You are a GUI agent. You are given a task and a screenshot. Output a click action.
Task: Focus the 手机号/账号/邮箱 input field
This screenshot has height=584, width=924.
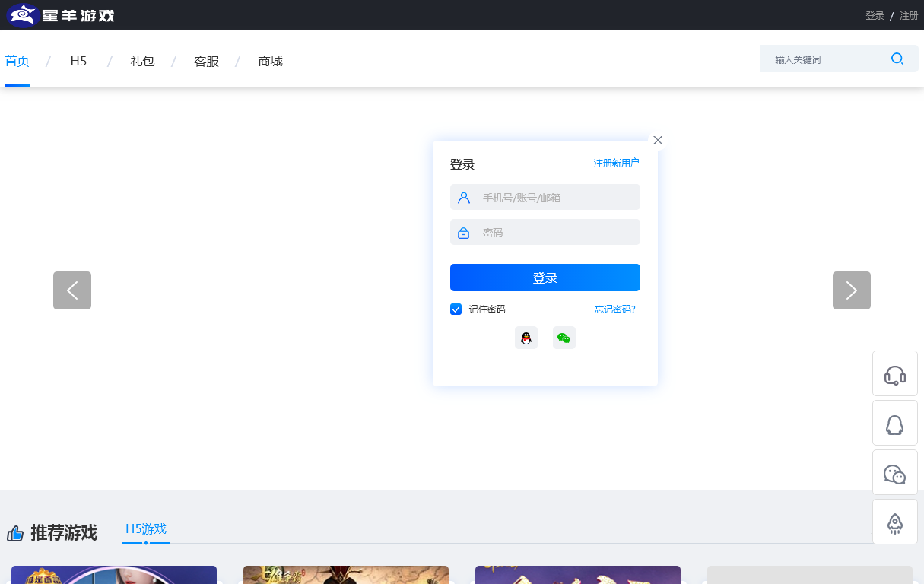click(x=545, y=197)
